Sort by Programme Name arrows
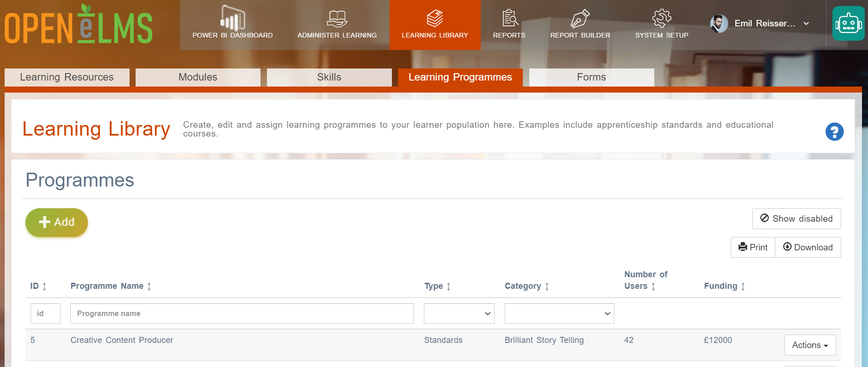 tap(149, 286)
